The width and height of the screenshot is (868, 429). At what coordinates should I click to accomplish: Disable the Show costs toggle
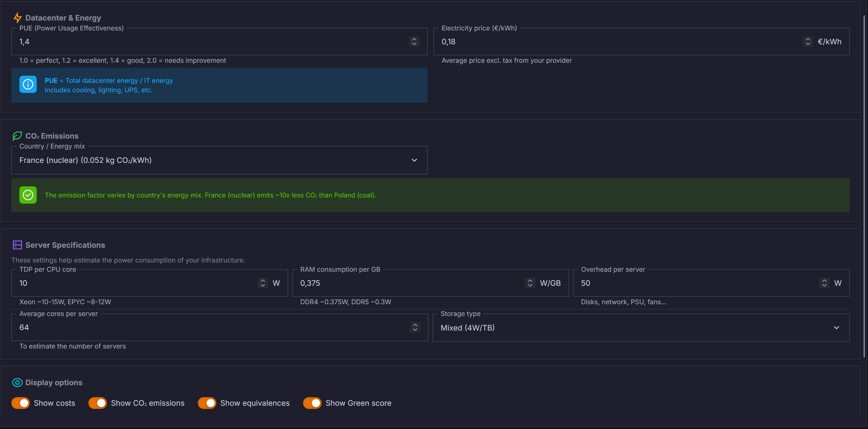coord(21,403)
